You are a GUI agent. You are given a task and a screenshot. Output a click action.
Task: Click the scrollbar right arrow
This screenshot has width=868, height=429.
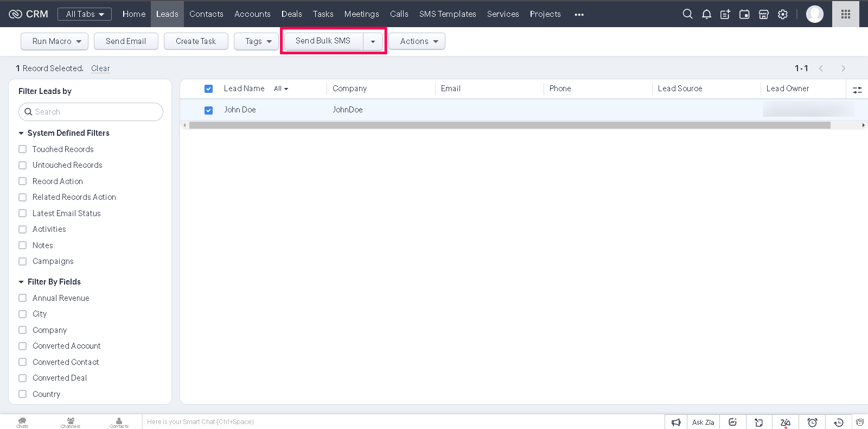[863, 125]
